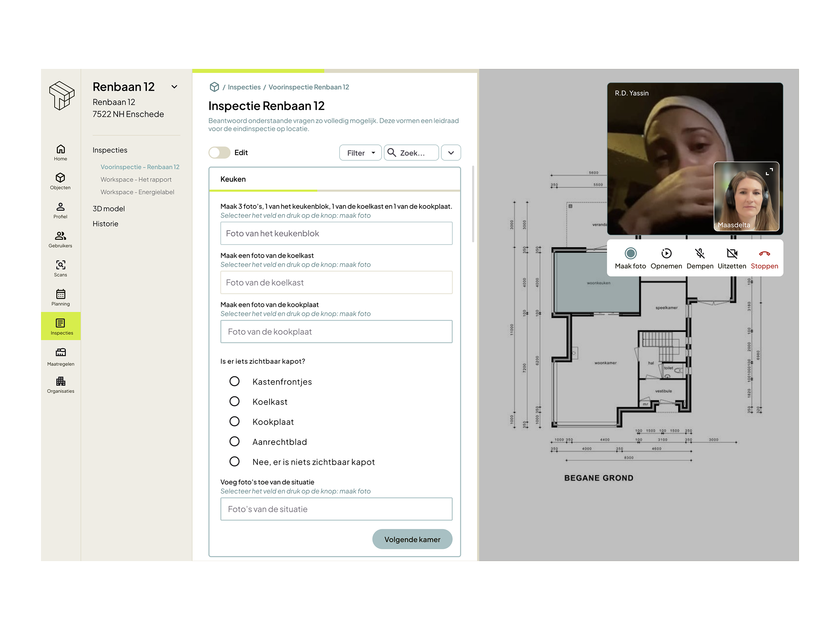
Task: Click the Keuken section progress bar
Action: click(x=335, y=191)
